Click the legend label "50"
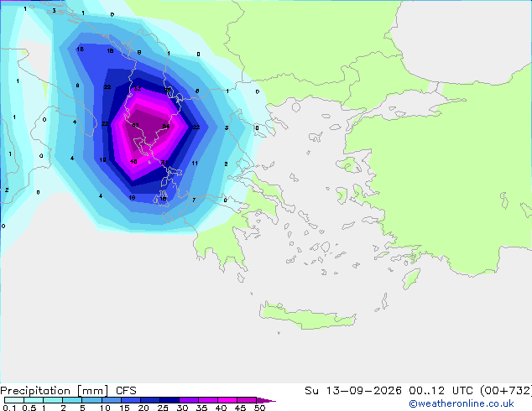Screen dimensions: 532x411 tap(259, 408)
